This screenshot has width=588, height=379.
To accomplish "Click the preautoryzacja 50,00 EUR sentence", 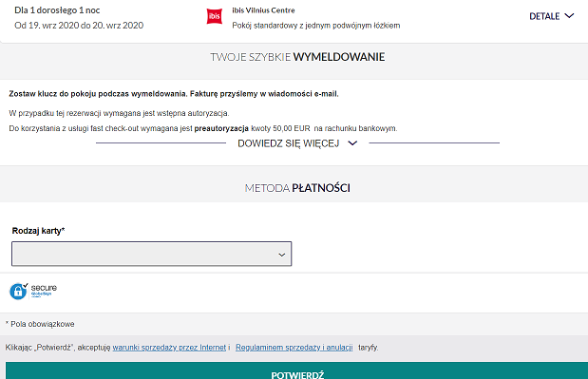I will click(203, 128).
